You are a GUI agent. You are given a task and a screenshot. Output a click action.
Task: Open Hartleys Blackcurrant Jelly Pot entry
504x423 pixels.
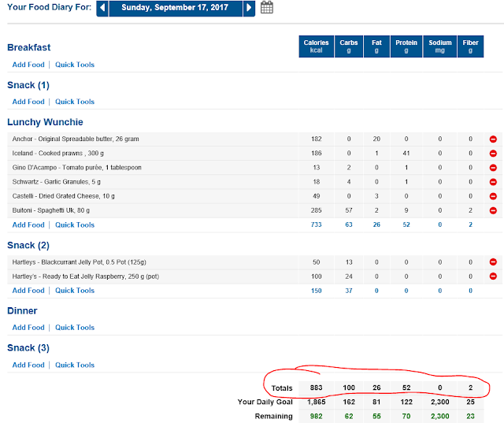[79, 262]
